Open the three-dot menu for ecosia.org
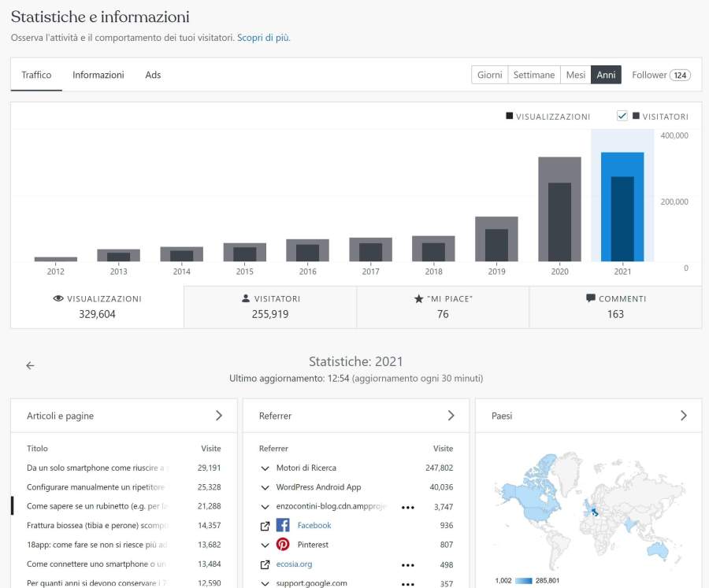 coord(407,564)
